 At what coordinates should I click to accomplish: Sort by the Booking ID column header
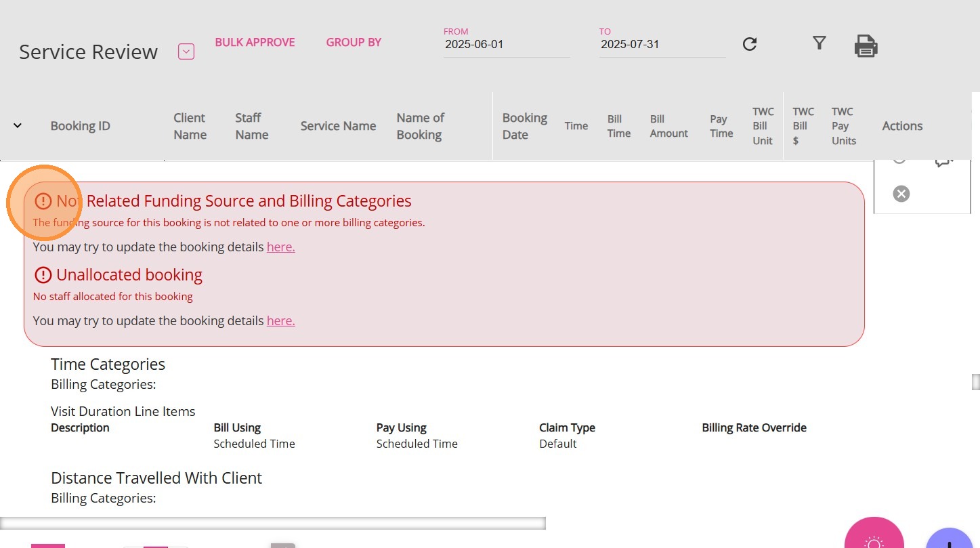(x=80, y=126)
